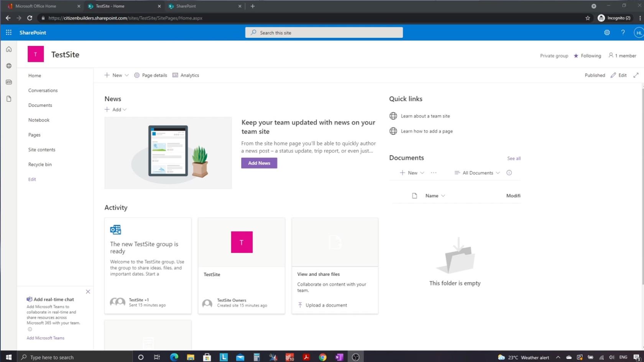Open the TestSite activity card thumbnail
Image resolution: width=644 pixels, height=362 pixels.
pyautogui.click(x=242, y=242)
